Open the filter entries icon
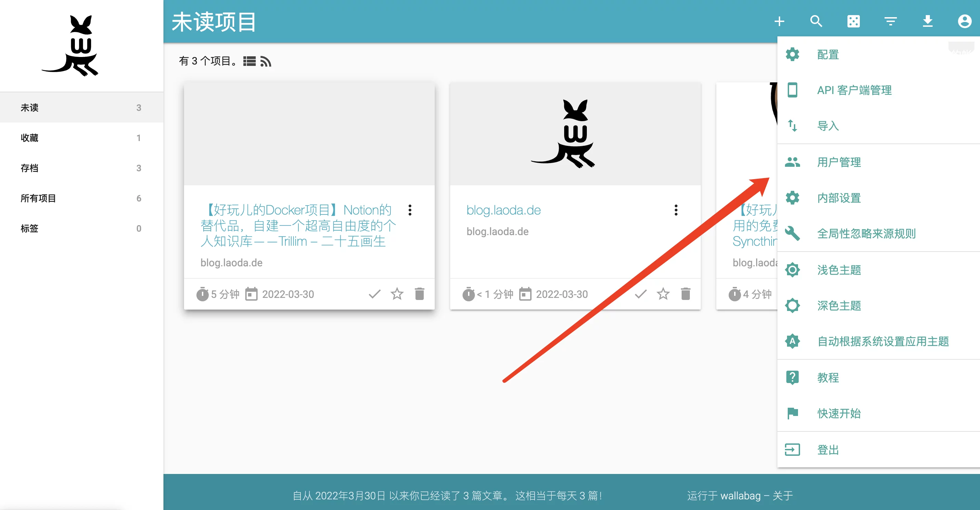Image resolution: width=980 pixels, height=510 pixels. pyautogui.click(x=890, y=21)
